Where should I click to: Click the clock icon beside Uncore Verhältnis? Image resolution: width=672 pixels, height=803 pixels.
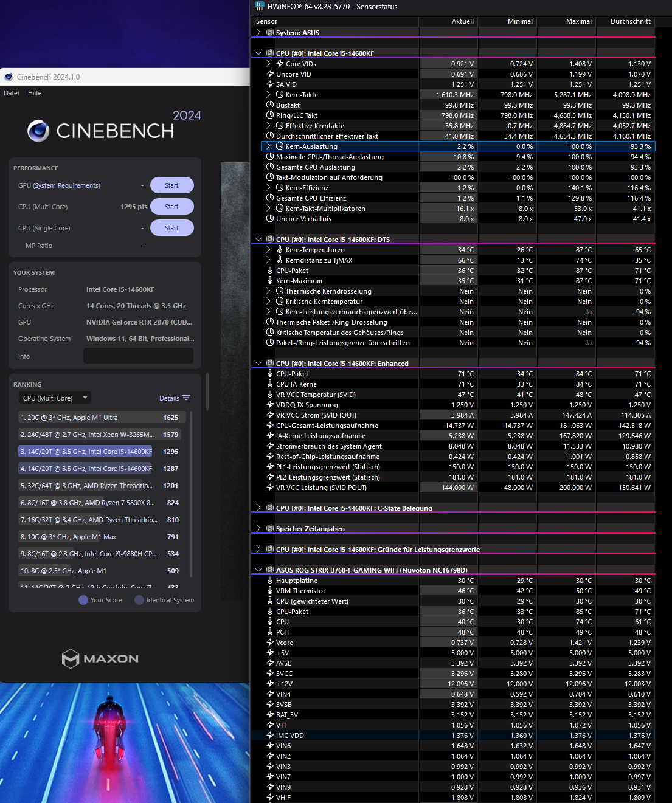coord(270,219)
